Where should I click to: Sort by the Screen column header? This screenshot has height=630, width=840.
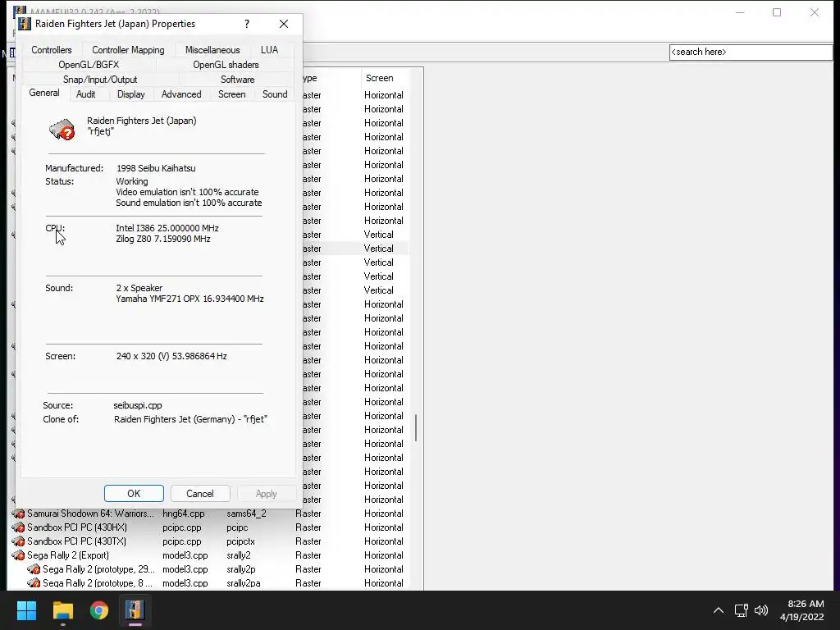pos(379,78)
